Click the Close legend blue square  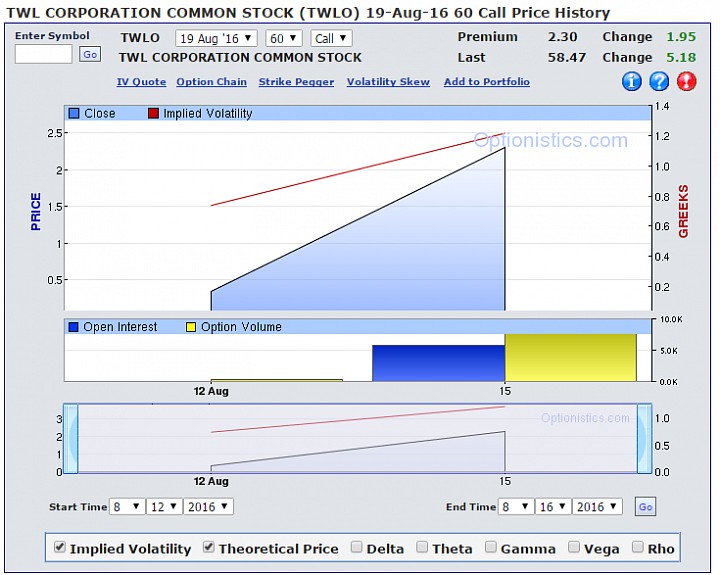(73, 113)
